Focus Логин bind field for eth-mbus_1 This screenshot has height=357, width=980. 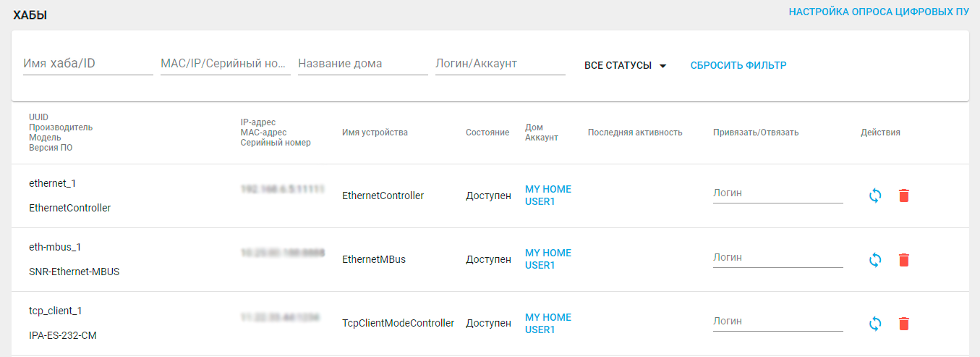(777, 257)
